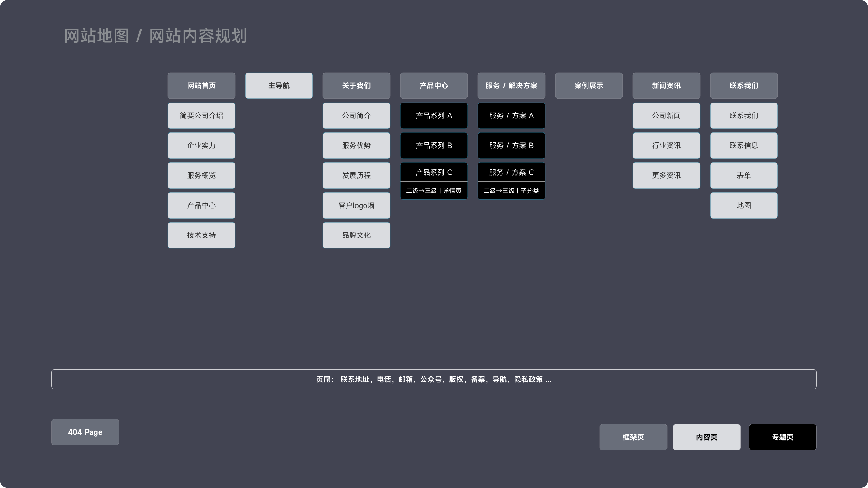Open 公司简介 under 关于我们
The image size is (868, 488).
point(356,115)
